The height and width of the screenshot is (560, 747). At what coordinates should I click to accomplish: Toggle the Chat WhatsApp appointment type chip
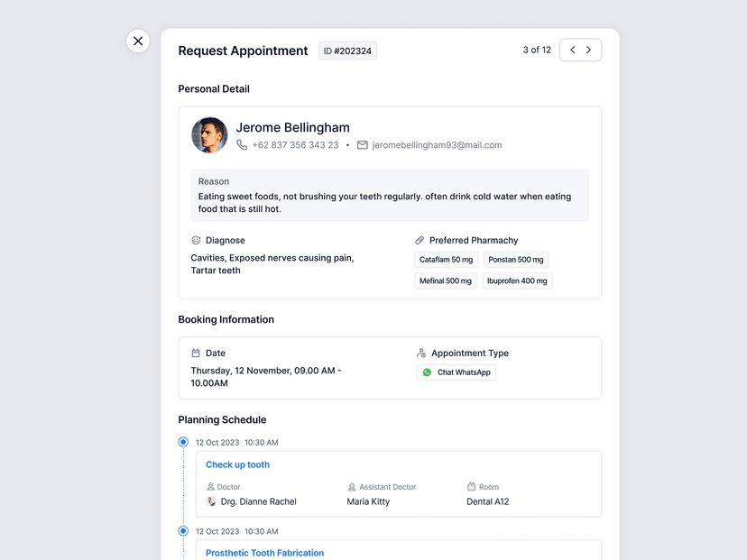point(456,372)
